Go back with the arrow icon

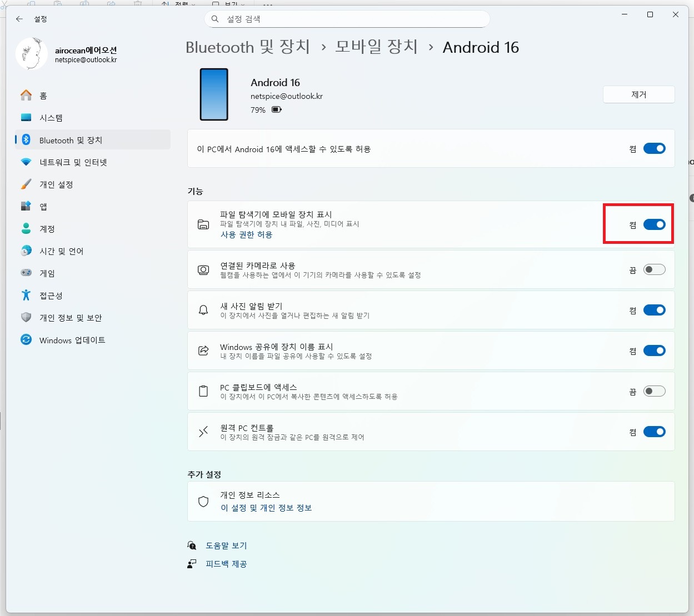coord(19,19)
